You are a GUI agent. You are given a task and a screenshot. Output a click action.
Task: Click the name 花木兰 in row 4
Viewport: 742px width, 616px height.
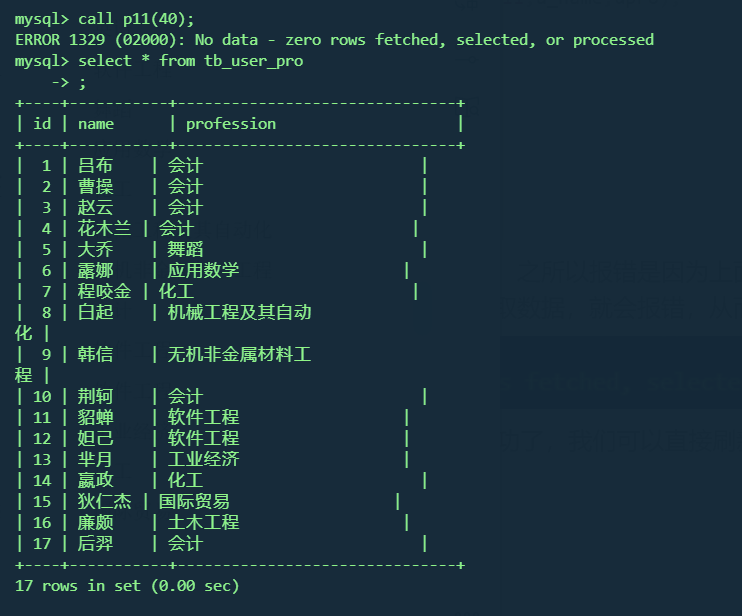coord(104,229)
